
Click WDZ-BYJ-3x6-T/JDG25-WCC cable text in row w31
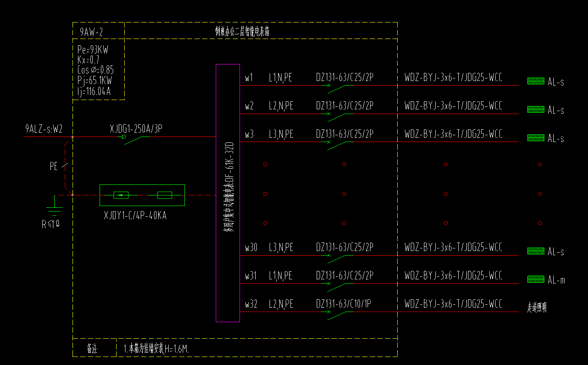tap(453, 276)
